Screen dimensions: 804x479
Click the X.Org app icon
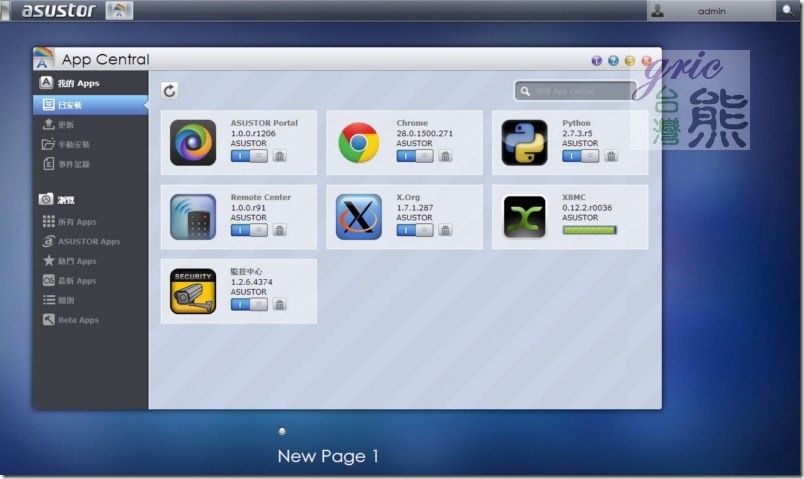tap(358, 217)
